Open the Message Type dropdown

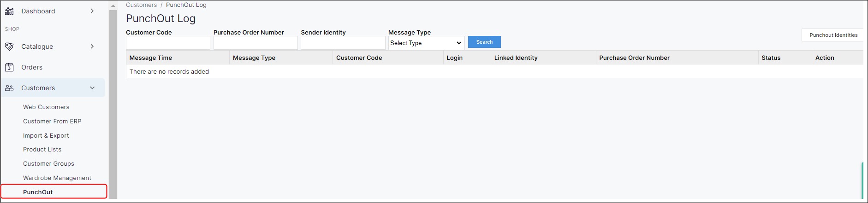point(426,43)
